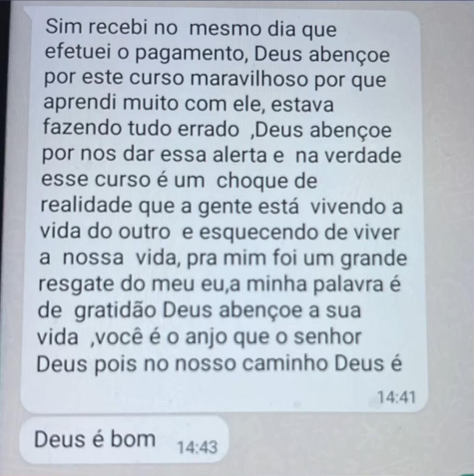
Task: Click the line "aprendi muito com ele, estava"
Action: click(x=188, y=104)
